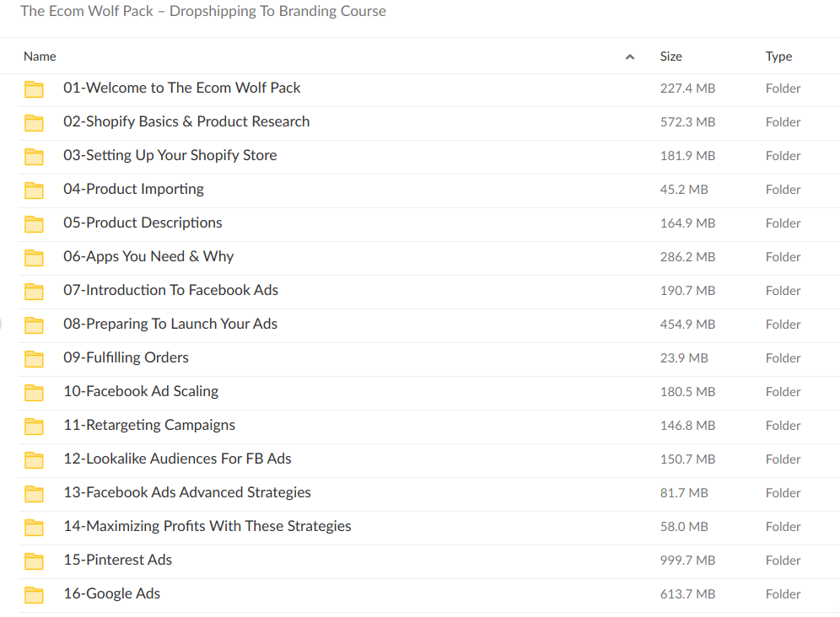The image size is (840, 617).
Task: Click the folder icon next to 10-Facebook Ad Scaling
Action: tap(34, 391)
